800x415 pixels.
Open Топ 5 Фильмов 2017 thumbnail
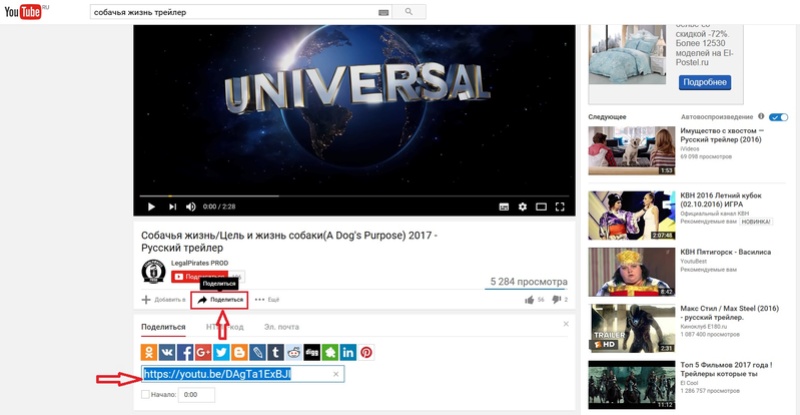click(x=632, y=385)
